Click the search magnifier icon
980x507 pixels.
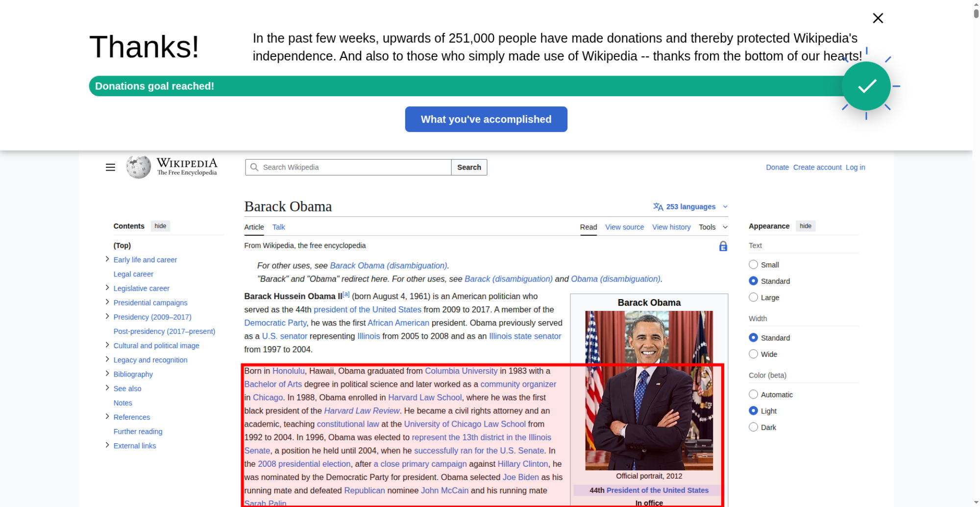click(254, 167)
